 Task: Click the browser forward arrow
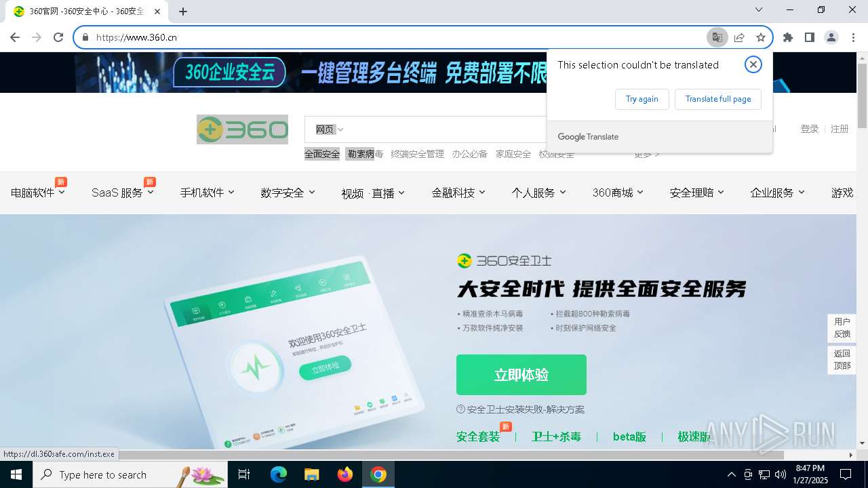tap(37, 37)
